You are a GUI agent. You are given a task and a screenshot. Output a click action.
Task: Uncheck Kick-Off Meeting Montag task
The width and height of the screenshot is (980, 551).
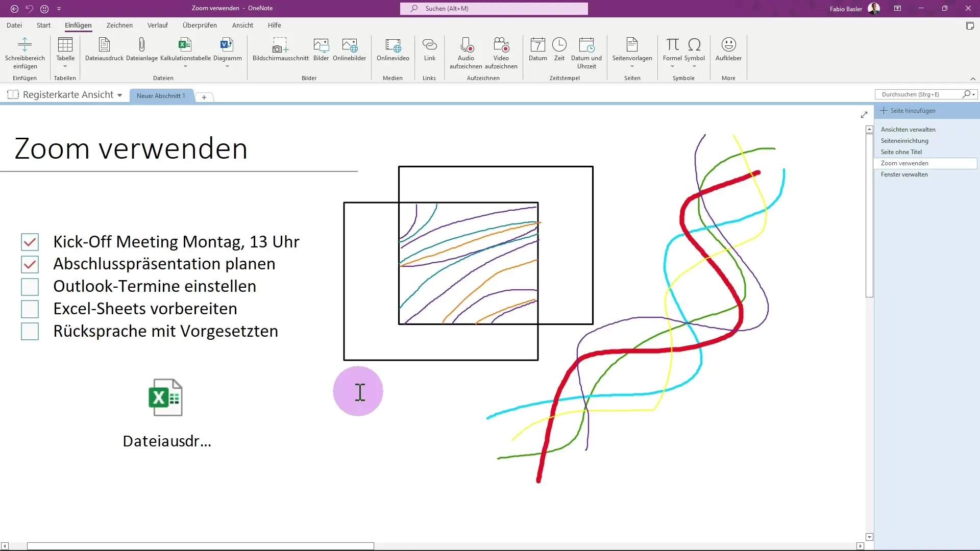[30, 242]
